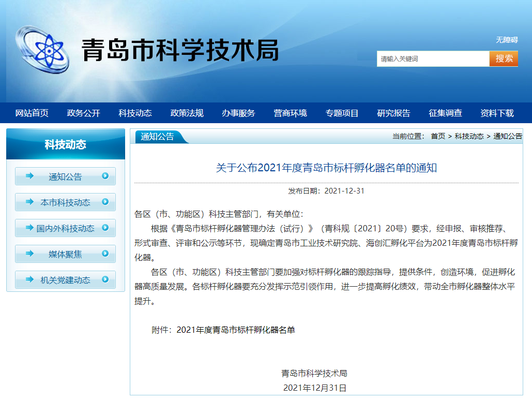This screenshot has width=532, height=399.
Task: Click the round play icon on 通知公告 sidebar row
Action: tap(105, 175)
